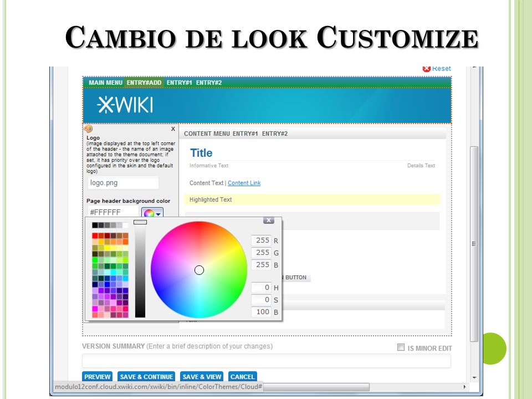Click the brightness slider handle
The height and width of the screenshot is (399, 532).
tap(140, 222)
